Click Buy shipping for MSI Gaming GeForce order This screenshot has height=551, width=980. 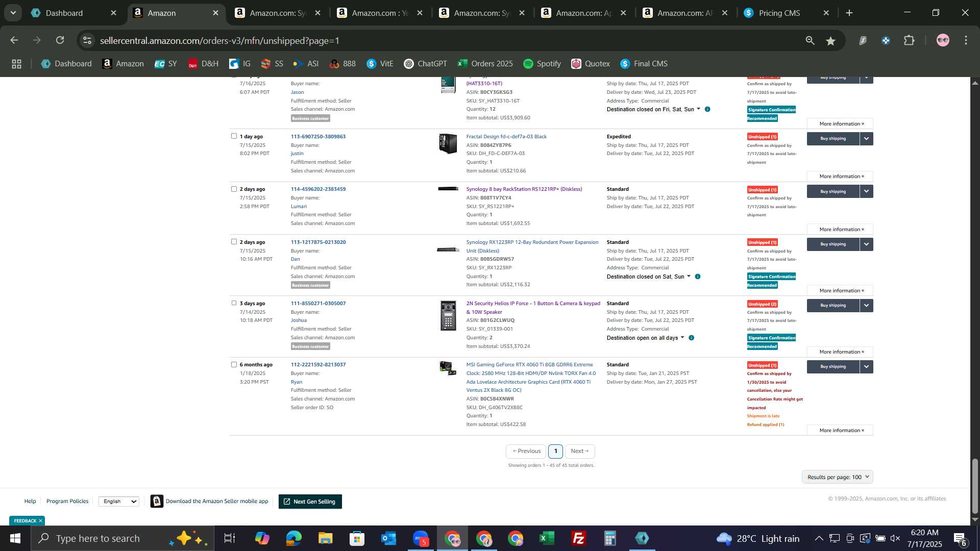coord(833,367)
